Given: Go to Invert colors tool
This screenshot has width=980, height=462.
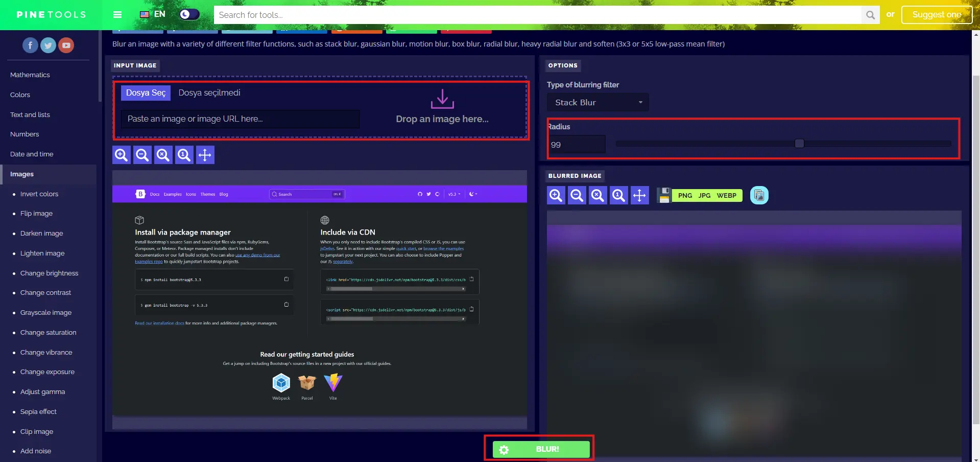Looking at the screenshot, I should pyautogui.click(x=39, y=194).
